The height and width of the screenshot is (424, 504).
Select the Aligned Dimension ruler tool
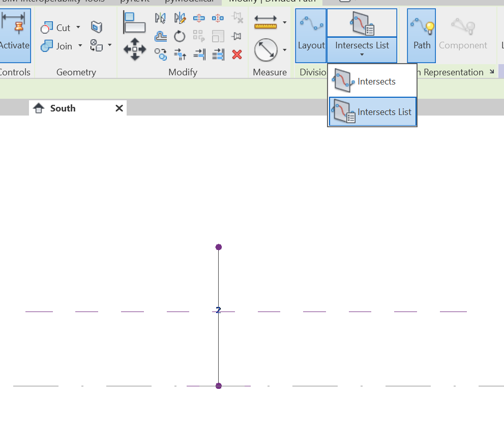pyautogui.click(x=265, y=22)
